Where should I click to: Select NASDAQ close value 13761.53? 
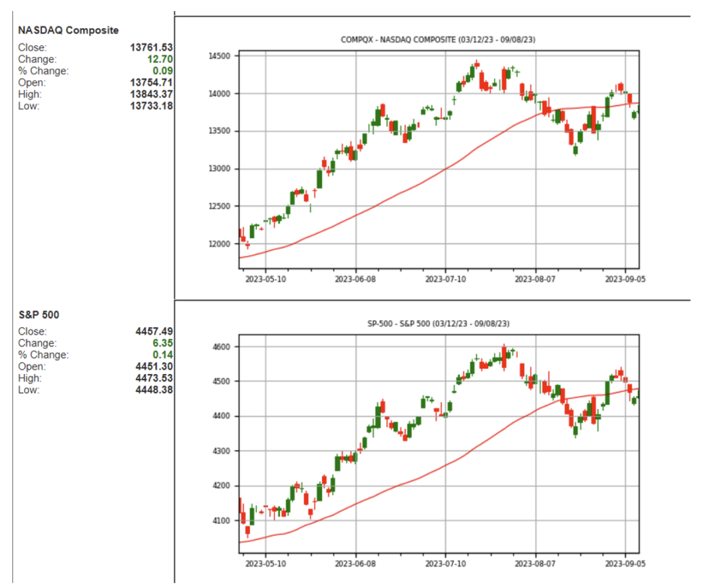click(x=152, y=47)
